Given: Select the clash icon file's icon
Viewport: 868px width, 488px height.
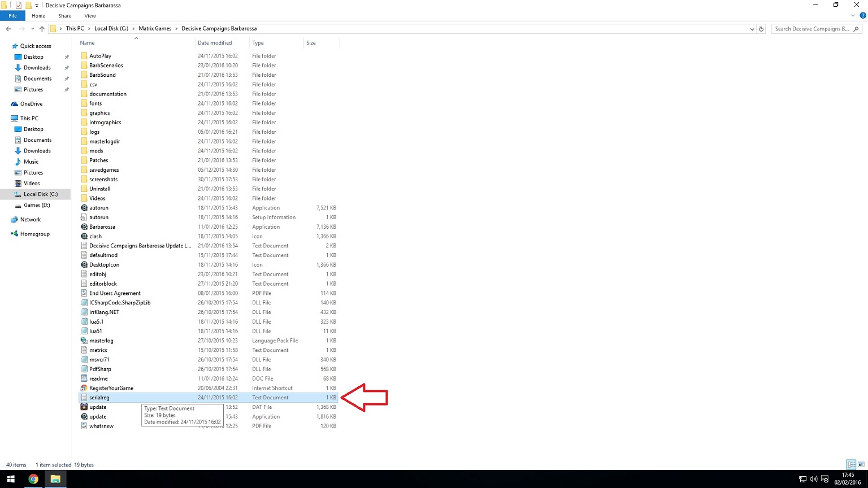Looking at the screenshot, I should tap(84, 236).
